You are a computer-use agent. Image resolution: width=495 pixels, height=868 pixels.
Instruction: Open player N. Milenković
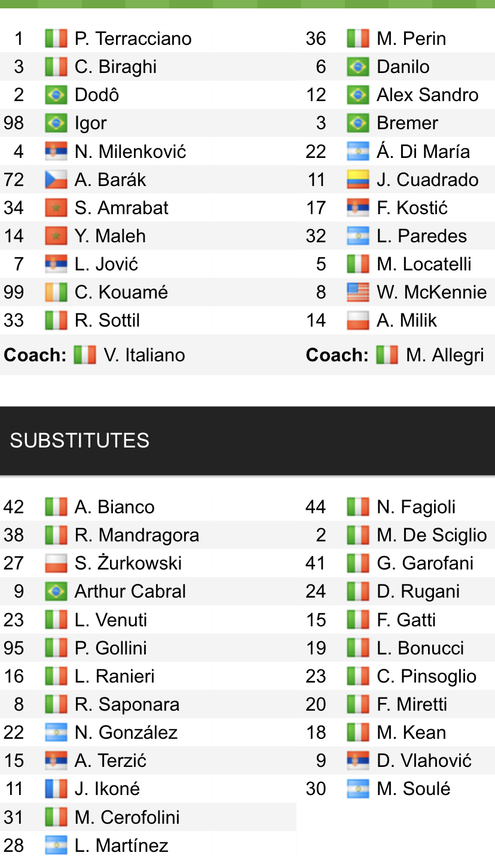pyautogui.click(x=130, y=151)
